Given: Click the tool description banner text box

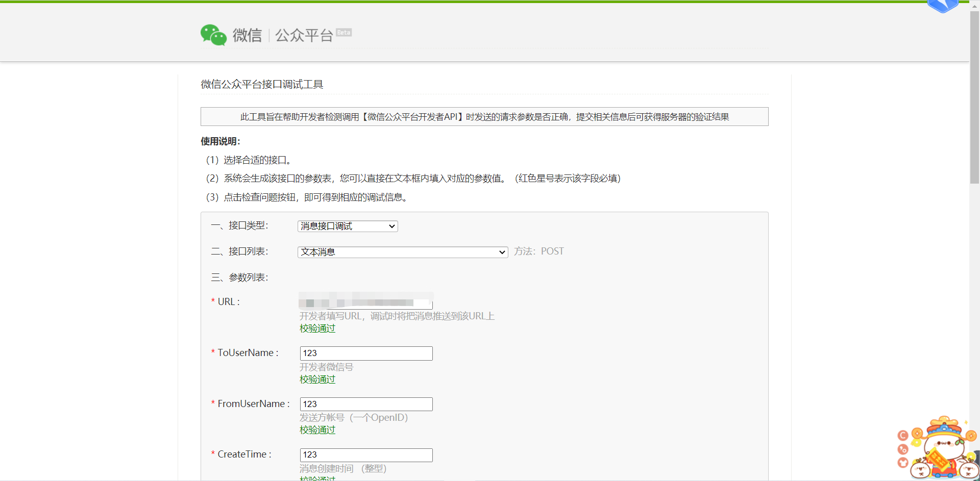Looking at the screenshot, I should click(x=484, y=117).
